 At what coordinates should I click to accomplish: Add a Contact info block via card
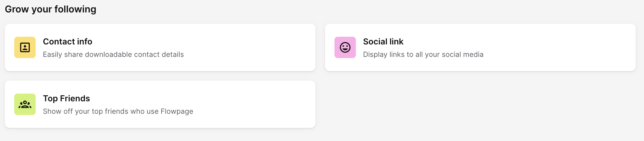click(160, 47)
